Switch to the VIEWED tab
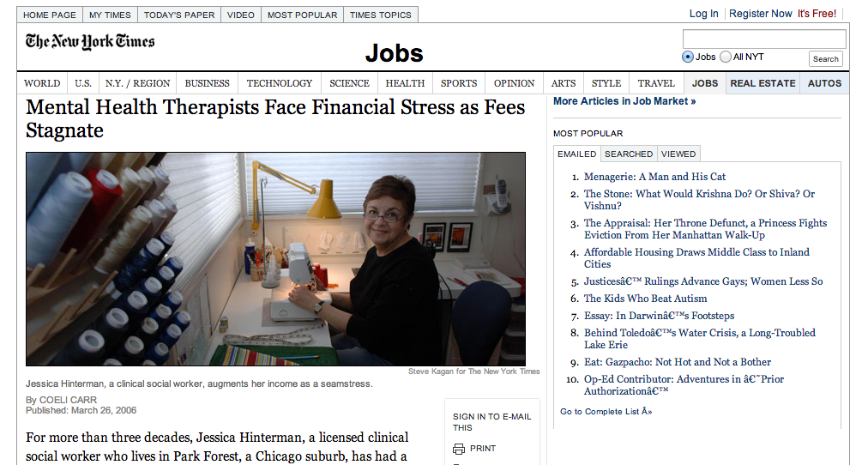868x465 pixels. (678, 154)
